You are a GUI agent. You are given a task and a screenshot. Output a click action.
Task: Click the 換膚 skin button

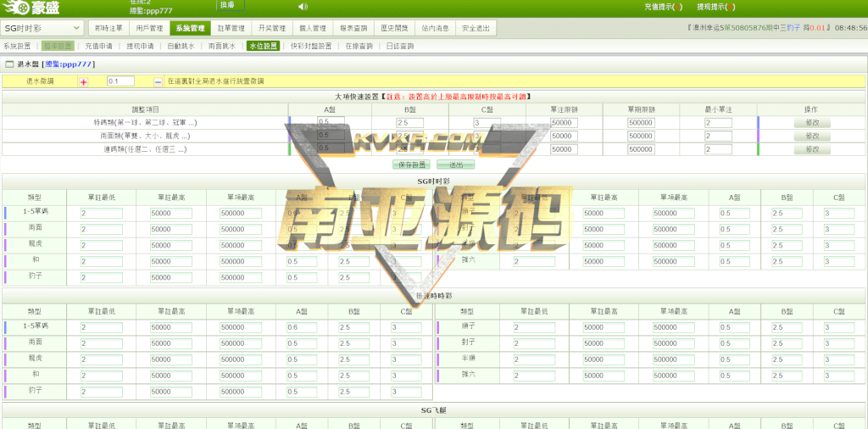(230, 5)
